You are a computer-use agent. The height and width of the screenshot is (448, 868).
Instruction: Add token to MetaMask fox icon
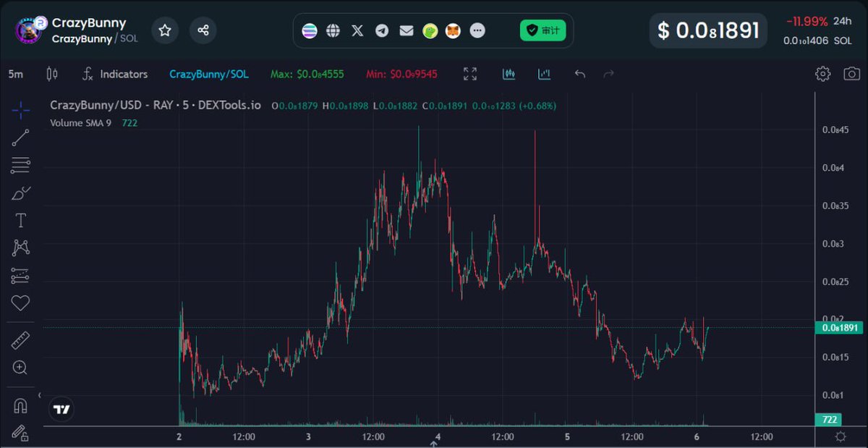pos(453,30)
